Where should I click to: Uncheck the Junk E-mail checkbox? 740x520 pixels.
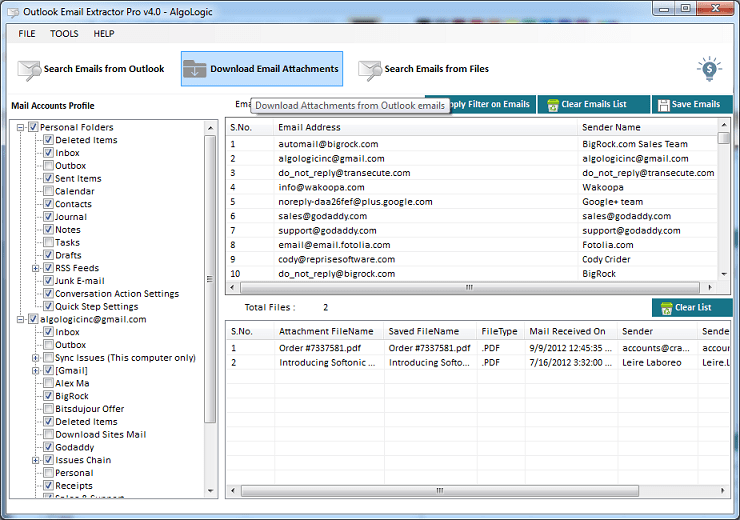(48, 280)
